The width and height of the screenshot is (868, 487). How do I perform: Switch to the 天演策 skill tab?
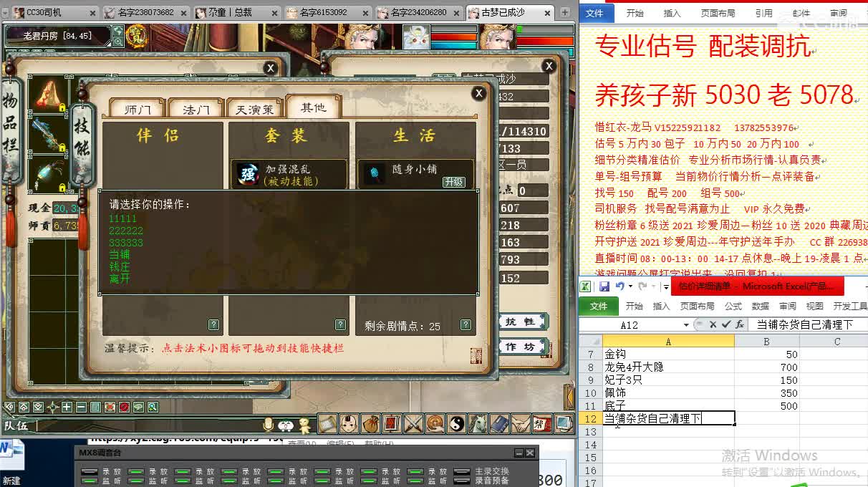tap(255, 110)
